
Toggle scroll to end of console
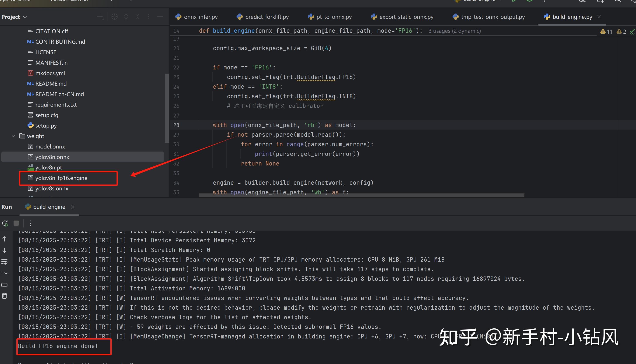(5, 273)
